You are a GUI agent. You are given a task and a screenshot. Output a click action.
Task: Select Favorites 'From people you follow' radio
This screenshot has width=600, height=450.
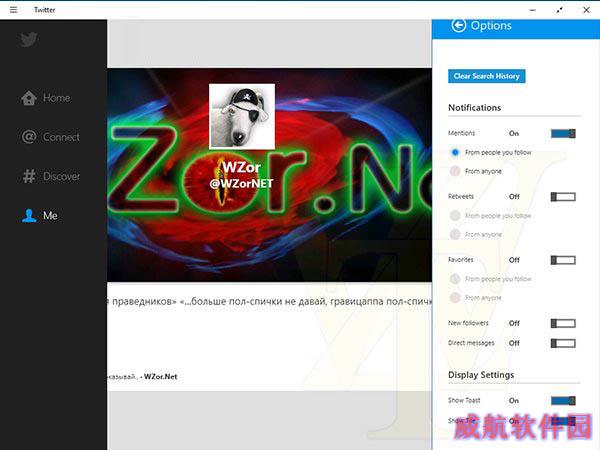pos(455,279)
